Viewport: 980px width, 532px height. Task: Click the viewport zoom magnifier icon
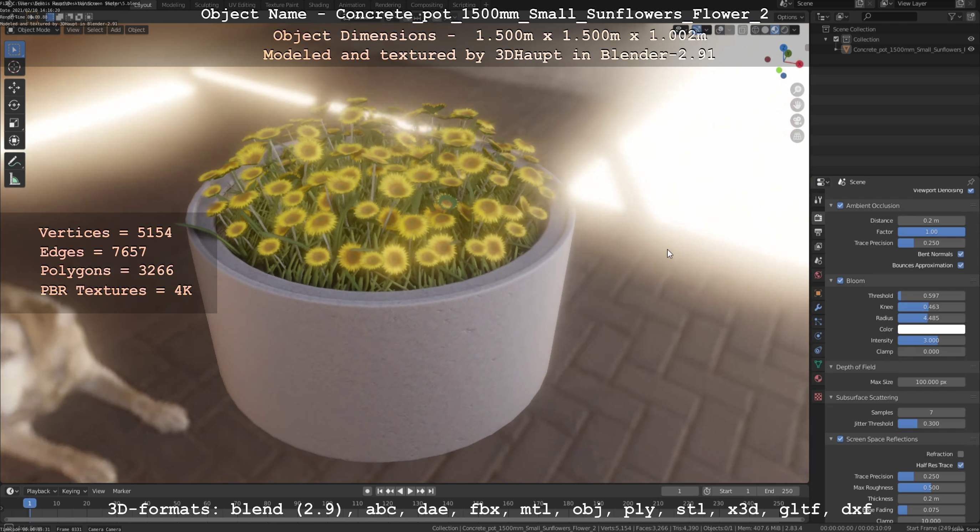[797, 89]
